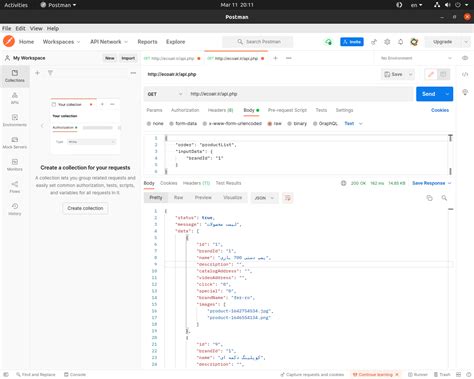Click the Invite button

click(x=352, y=42)
